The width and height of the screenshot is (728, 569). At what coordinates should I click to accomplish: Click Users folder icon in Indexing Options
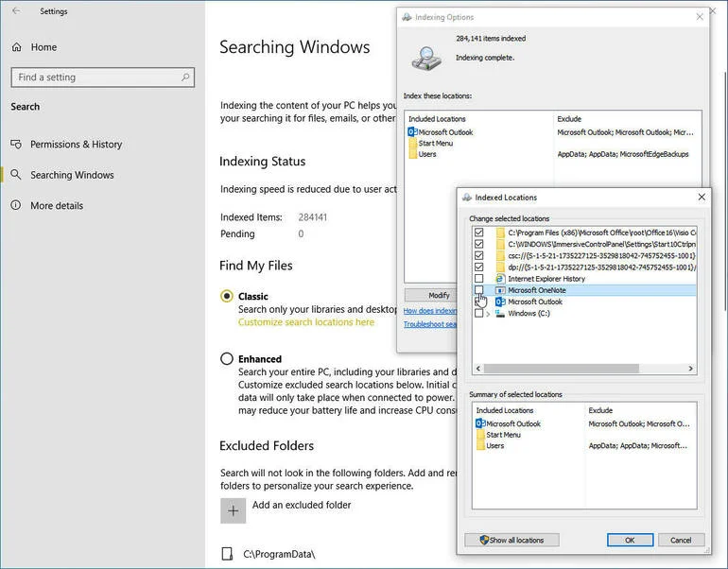coord(413,154)
